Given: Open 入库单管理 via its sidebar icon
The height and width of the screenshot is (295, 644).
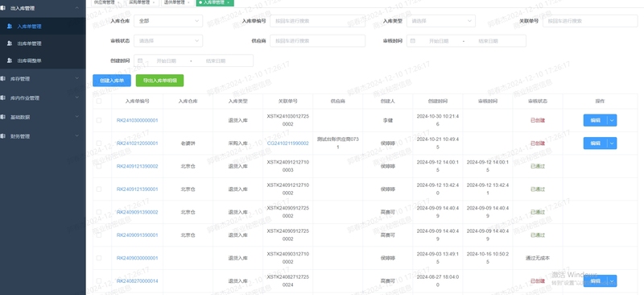Looking at the screenshot, I should 10,26.
